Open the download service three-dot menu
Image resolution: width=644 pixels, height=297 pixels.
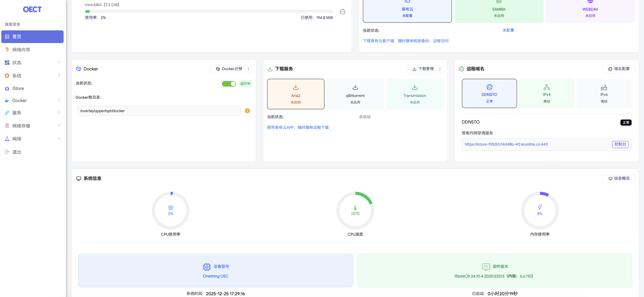tap(440, 69)
